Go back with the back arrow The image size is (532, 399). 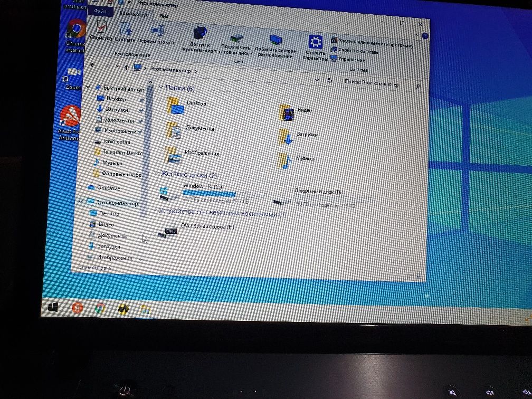click(93, 65)
